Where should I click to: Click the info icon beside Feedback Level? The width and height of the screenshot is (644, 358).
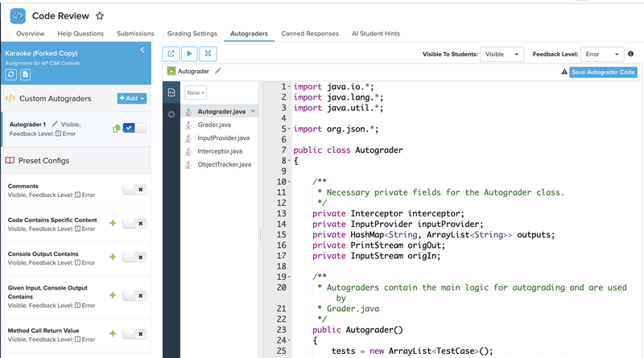pyautogui.click(x=630, y=54)
